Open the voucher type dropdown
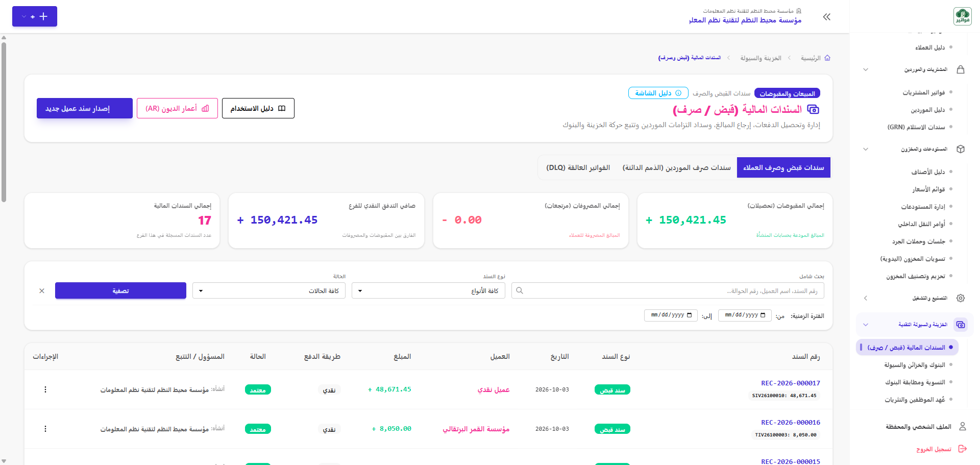980x465 pixels. click(x=428, y=290)
